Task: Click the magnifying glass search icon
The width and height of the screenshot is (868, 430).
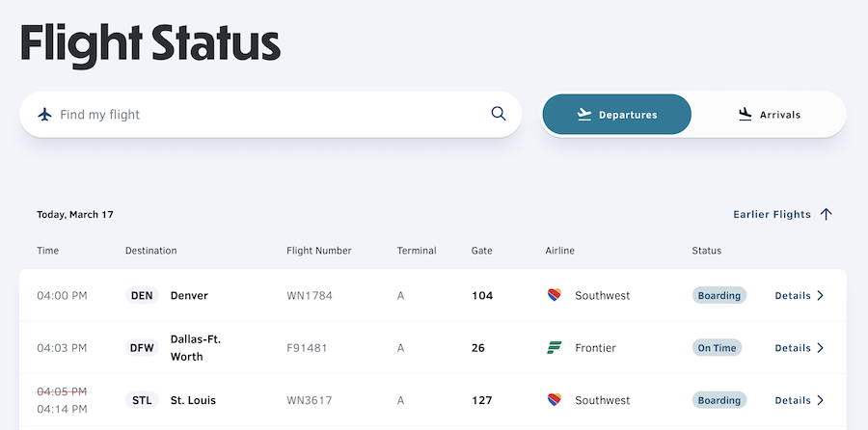Action: 499,114
